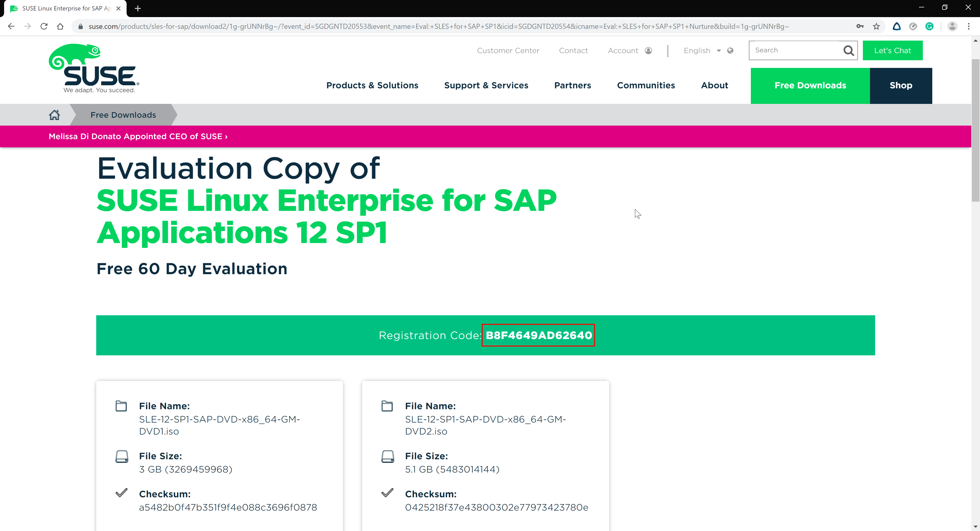Image resolution: width=980 pixels, height=531 pixels.
Task: Click the breadcrumb home icon
Action: tap(54, 115)
